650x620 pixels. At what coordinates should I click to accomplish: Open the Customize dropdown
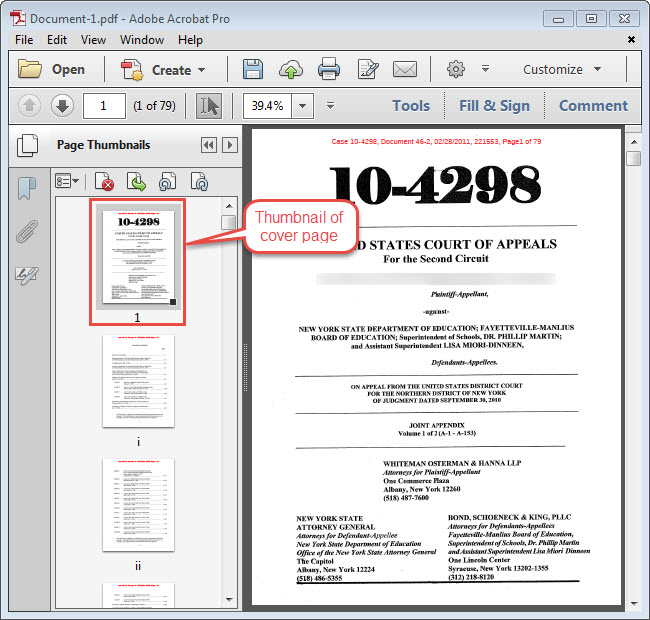pyautogui.click(x=562, y=70)
